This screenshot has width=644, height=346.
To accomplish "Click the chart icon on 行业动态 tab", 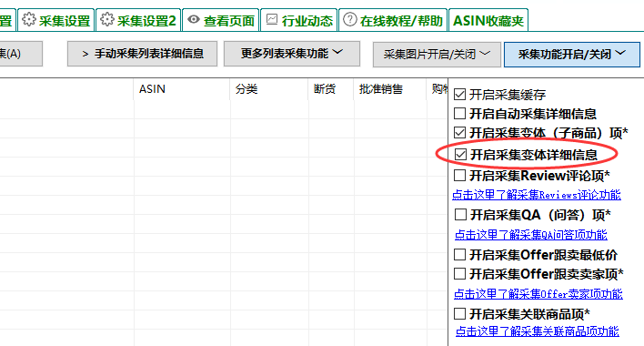I will pyautogui.click(x=272, y=19).
